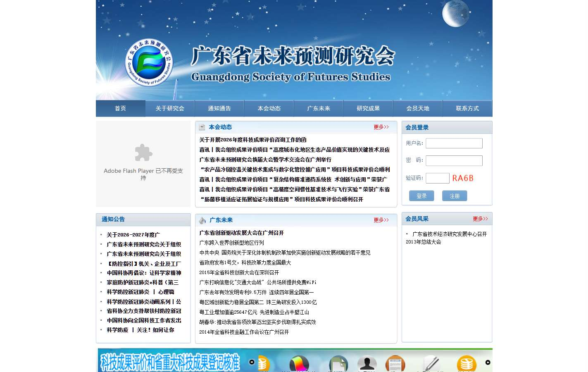Open the 关于研究会 navigation tab
588x372 pixels.
(170, 108)
